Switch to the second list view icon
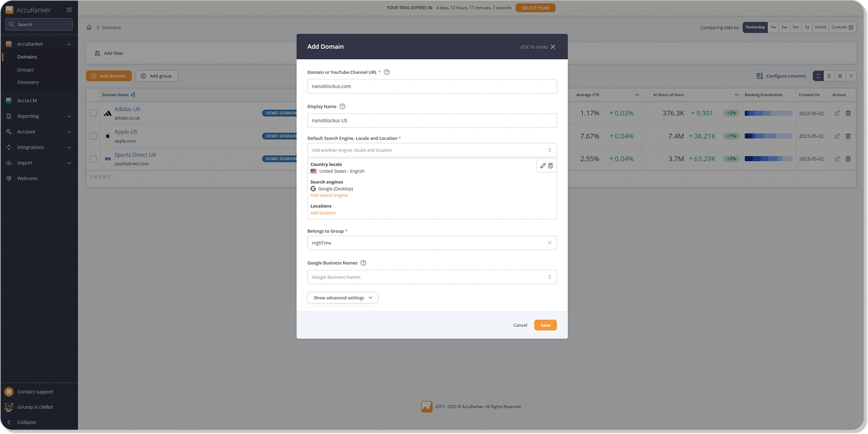The height and width of the screenshot is (434, 868). (x=829, y=76)
